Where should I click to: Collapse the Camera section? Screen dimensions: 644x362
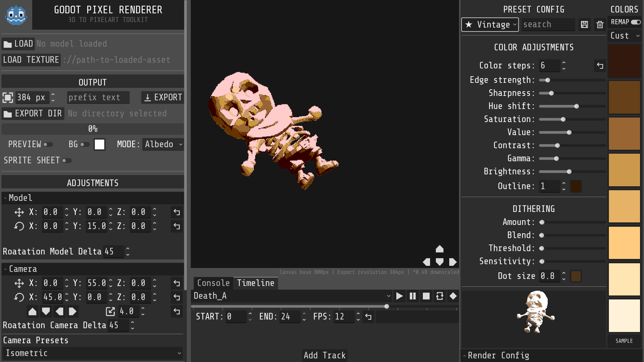click(x=93, y=269)
